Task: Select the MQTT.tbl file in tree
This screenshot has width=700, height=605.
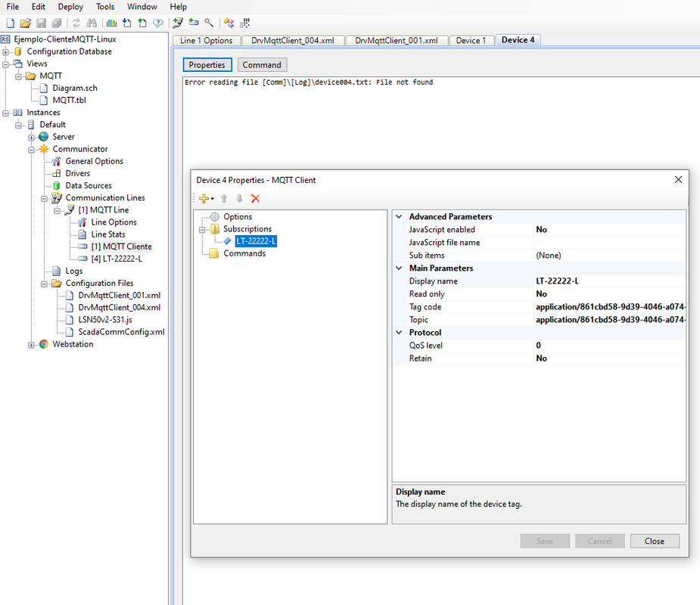Action: point(69,101)
